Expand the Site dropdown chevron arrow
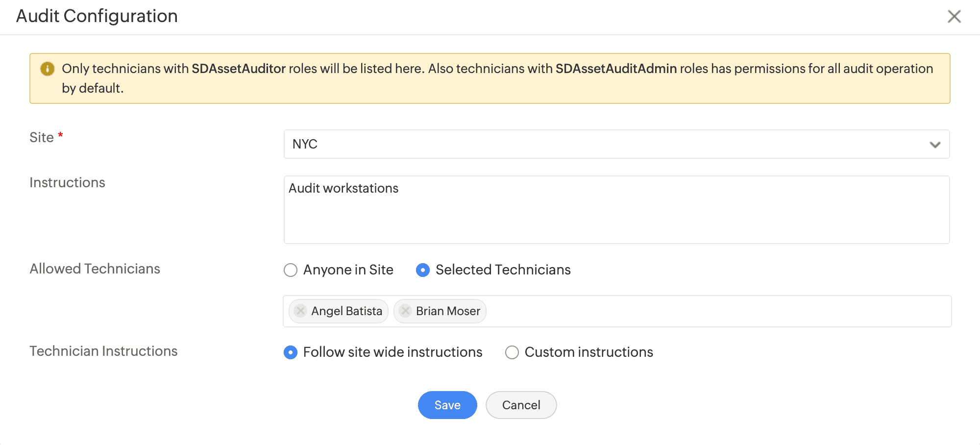Image resolution: width=980 pixels, height=445 pixels. tap(935, 145)
